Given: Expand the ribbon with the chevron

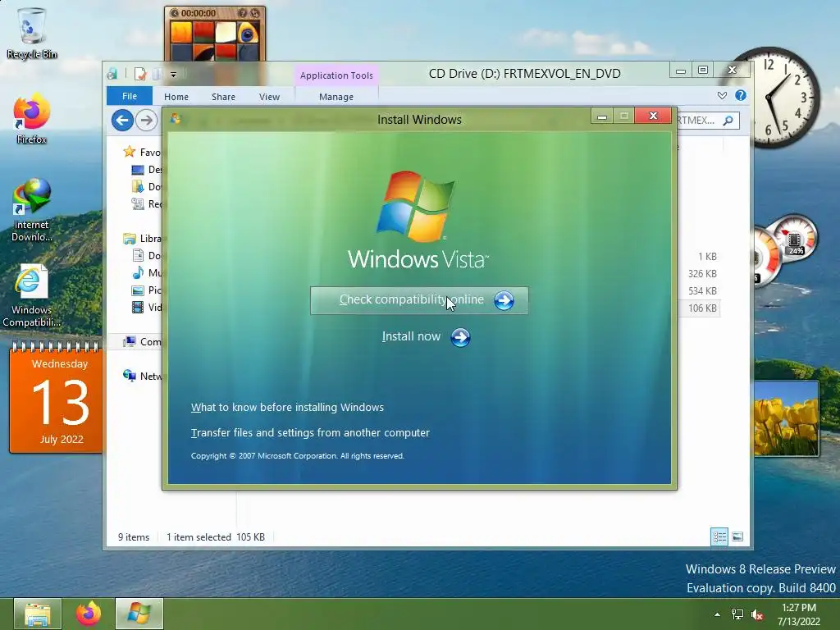Looking at the screenshot, I should tap(722, 95).
